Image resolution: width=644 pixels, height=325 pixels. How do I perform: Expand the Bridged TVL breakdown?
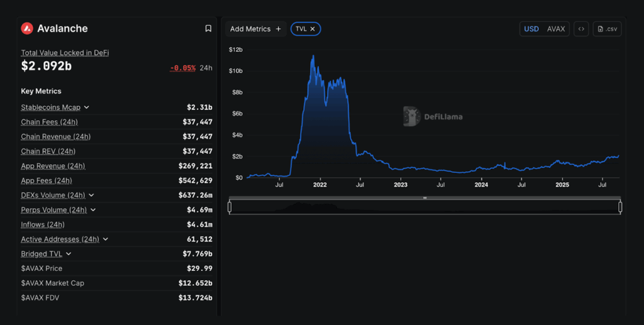click(x=69, y=254)
